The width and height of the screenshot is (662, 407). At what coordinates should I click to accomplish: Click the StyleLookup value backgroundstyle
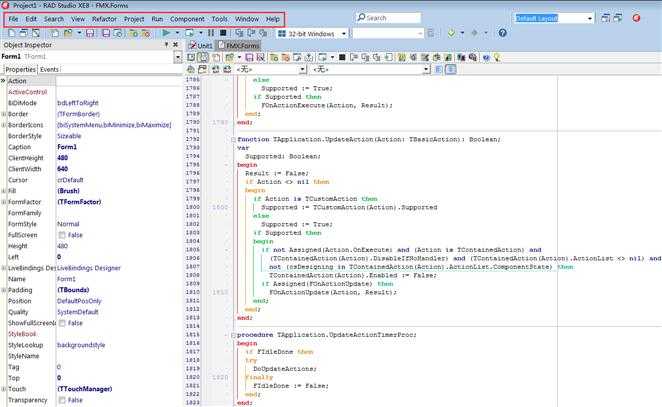pos(81,345)
